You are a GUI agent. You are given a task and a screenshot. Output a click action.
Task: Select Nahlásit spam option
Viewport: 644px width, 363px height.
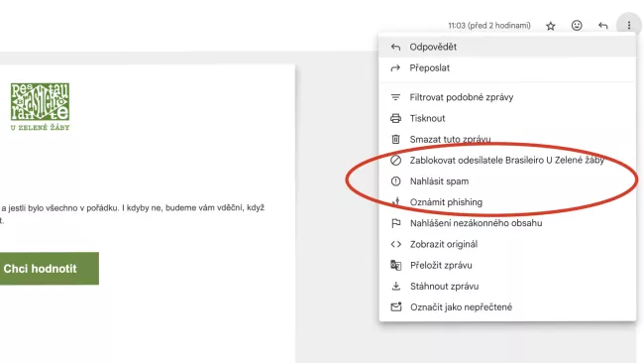coord(507,181)
